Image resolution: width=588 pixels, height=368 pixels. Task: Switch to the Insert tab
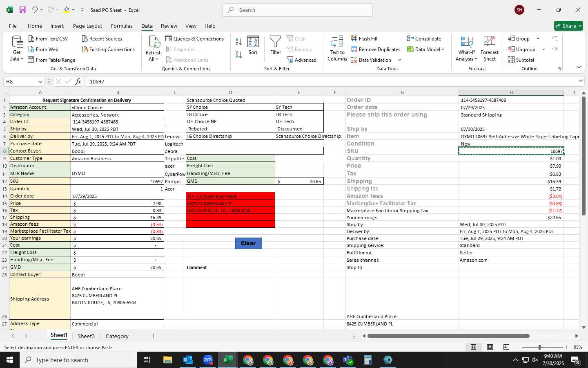click(57, 26)
